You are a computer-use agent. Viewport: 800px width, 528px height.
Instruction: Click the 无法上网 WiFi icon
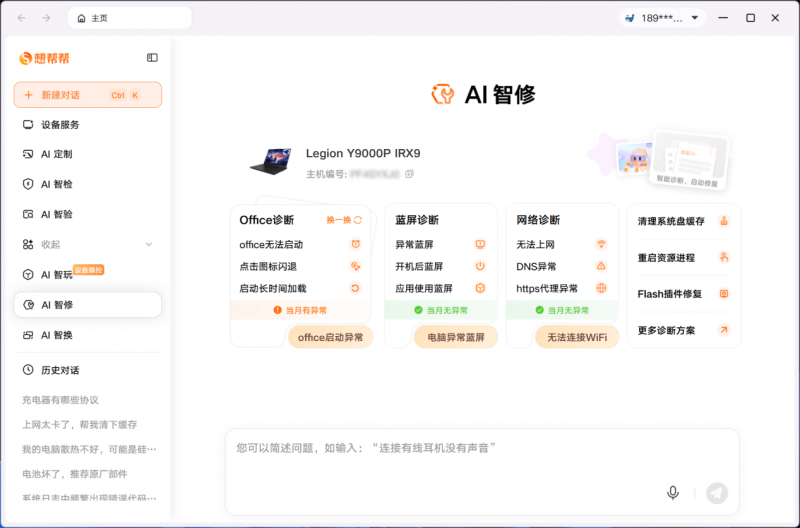pyautogui.click(x=602, y=244)
